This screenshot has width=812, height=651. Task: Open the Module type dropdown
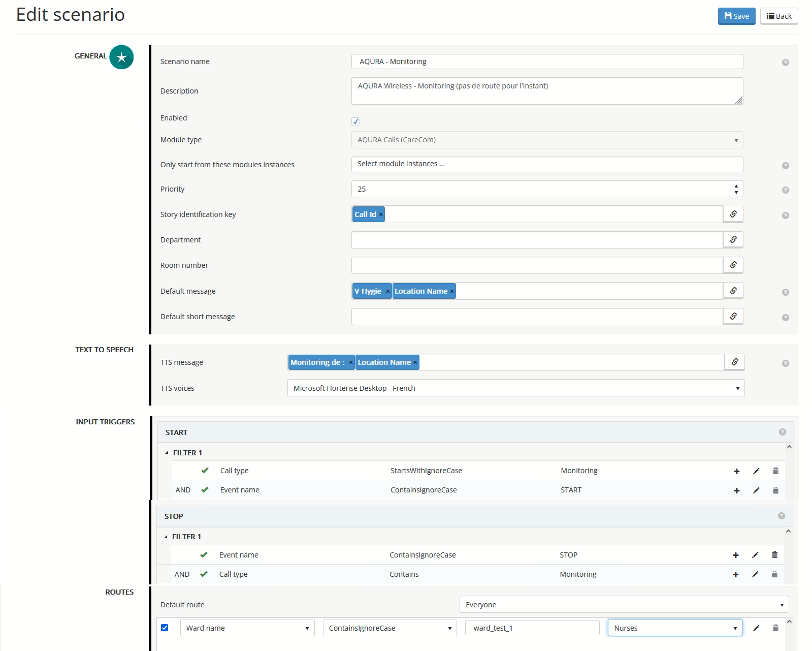pyautogui.click(x=547, y=140)
